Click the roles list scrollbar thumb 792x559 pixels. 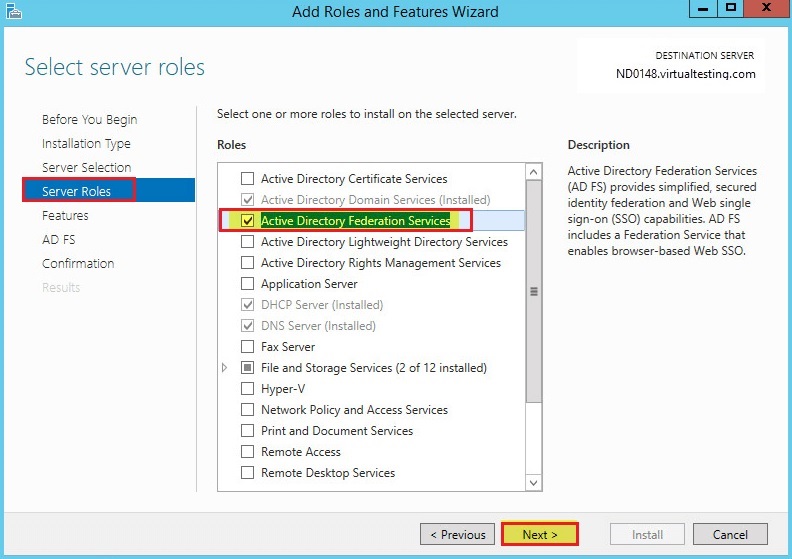pos(533,291)
